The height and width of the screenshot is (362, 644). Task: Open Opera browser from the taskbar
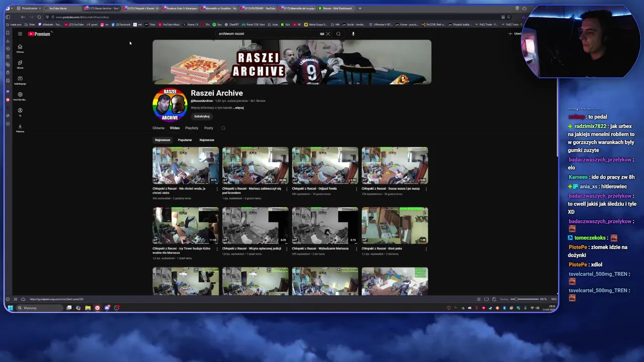[x=97, y=308]
